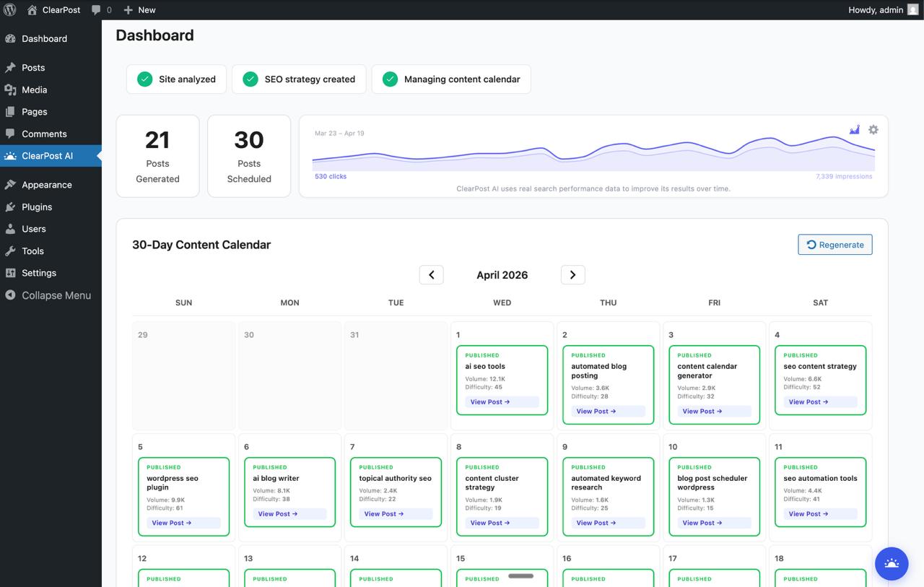
Task: Click the Settings sliders icon in sidebar
Action: point(10,273)
